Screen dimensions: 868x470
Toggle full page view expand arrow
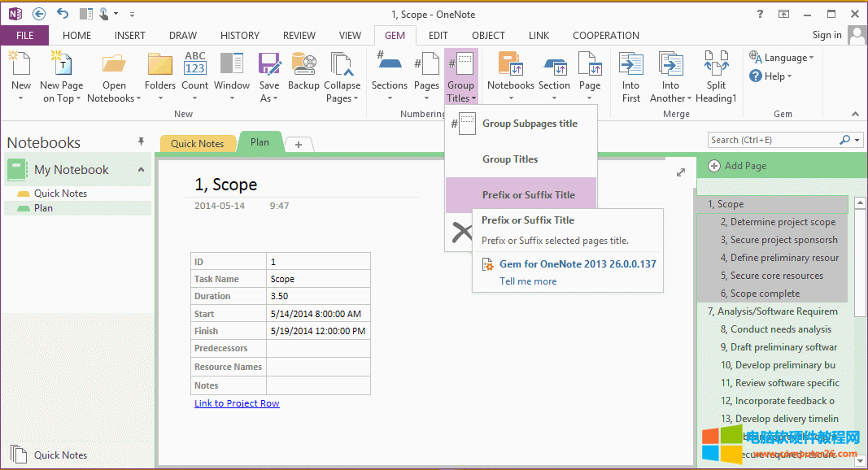click(681, 172)
